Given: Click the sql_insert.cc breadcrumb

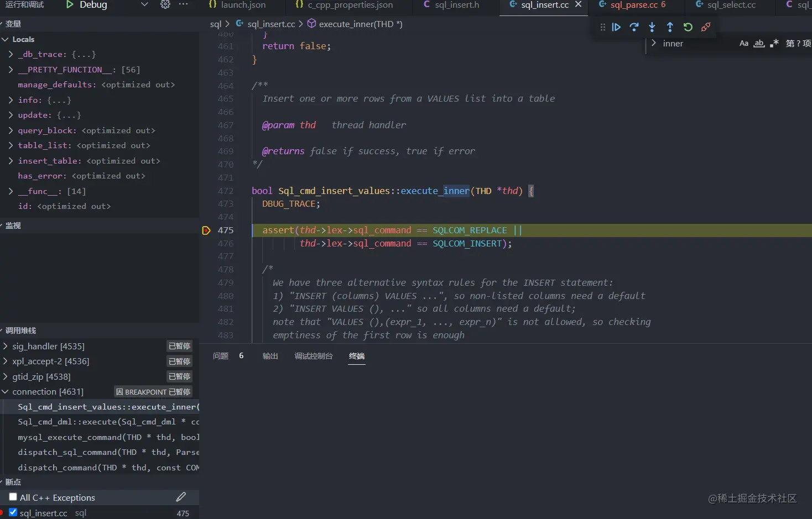Looking at the screenshot, I should (x=266, y=24).
